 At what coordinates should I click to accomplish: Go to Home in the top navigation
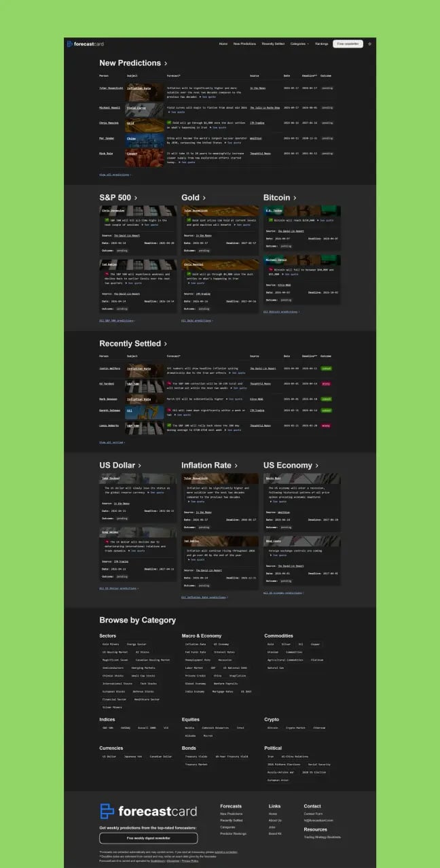223,44
